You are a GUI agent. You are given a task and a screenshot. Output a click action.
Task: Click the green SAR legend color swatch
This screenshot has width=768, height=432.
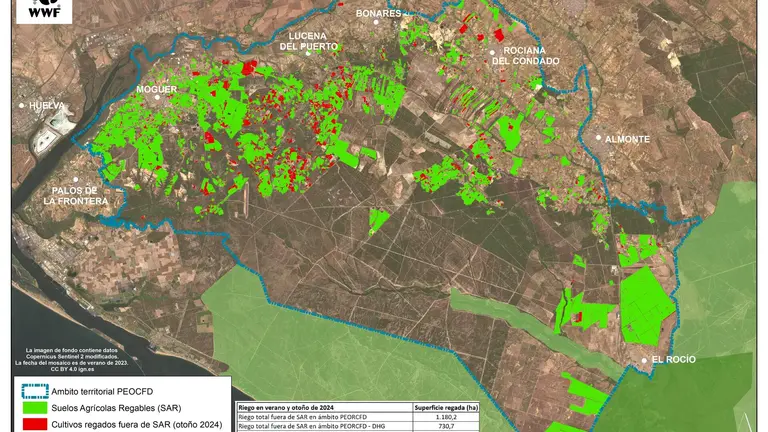[31, 407]
